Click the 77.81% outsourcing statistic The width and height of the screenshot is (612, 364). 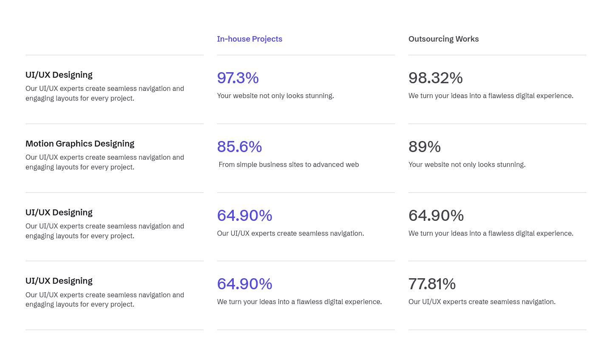point(432,284)
